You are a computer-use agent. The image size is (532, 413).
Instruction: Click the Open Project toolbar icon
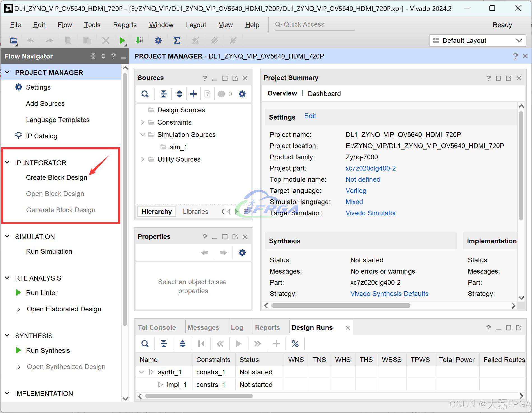[x=14, y=41]
